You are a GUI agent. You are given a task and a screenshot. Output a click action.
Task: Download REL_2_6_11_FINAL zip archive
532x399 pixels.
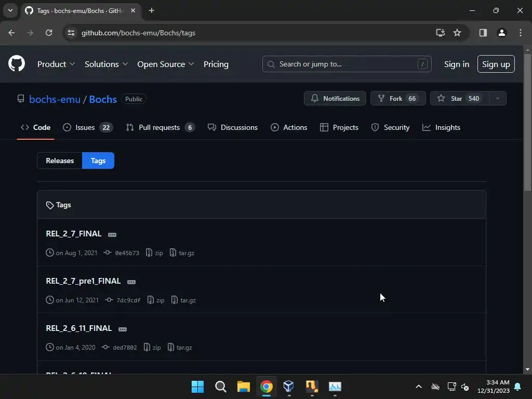152,348
